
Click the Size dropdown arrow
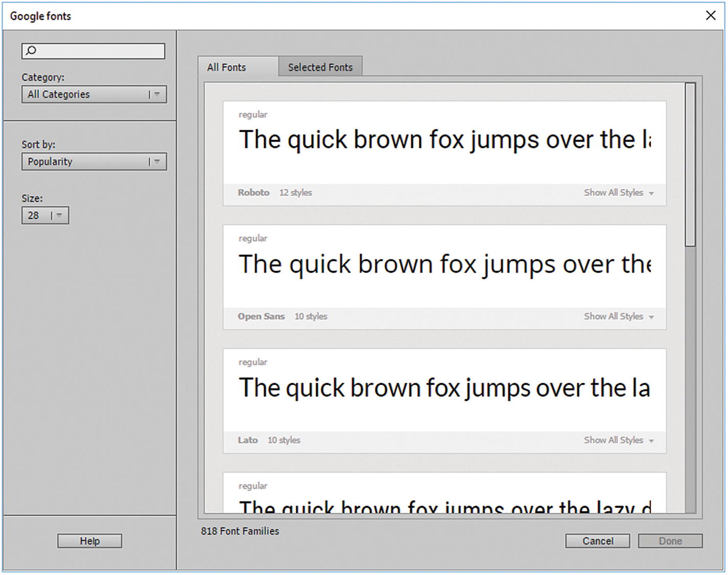(60, 215)
